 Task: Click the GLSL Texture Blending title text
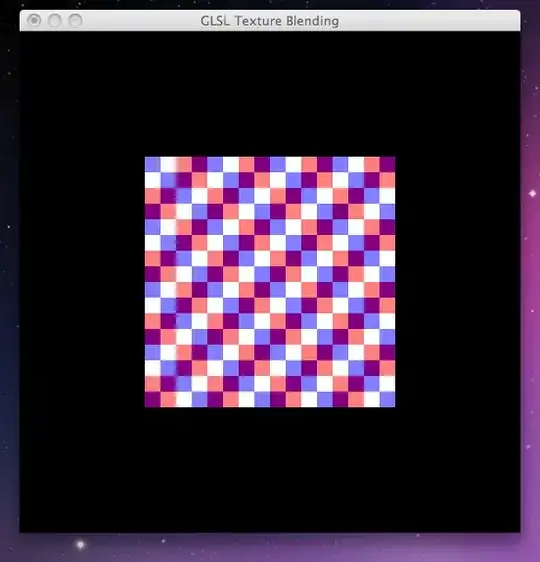coord(269,21)
